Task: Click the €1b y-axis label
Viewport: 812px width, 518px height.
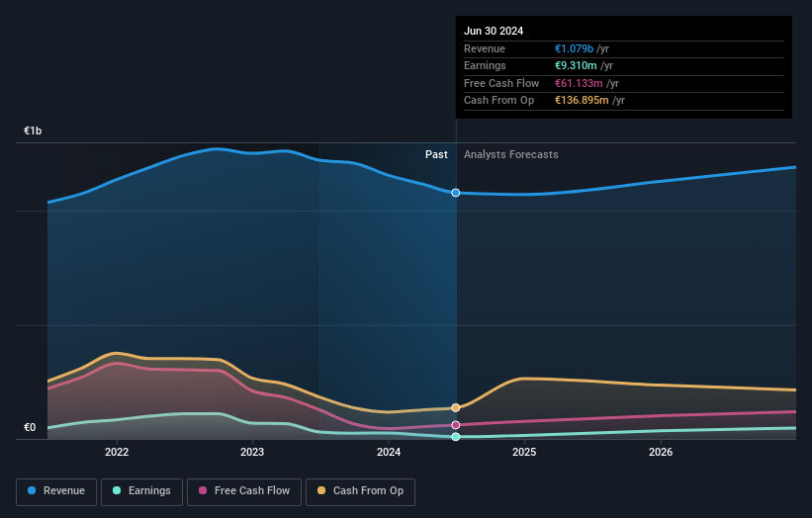Action: pyautogui.click(x=33, y=130)
